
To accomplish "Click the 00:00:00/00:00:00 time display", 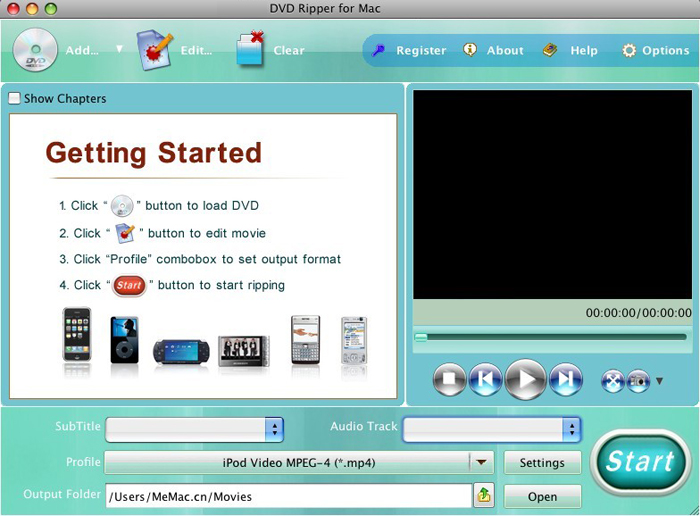I will tap(638, 313).
